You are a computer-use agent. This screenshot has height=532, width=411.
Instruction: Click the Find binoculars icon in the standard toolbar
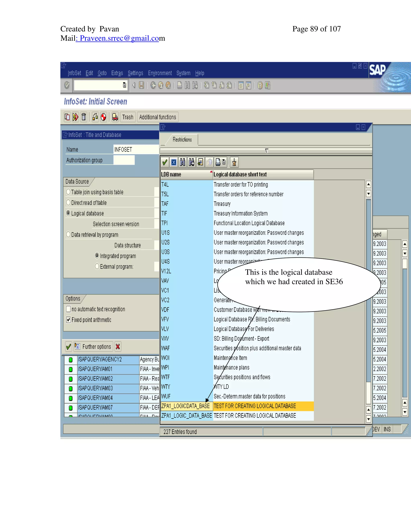[x=187, y=85]
